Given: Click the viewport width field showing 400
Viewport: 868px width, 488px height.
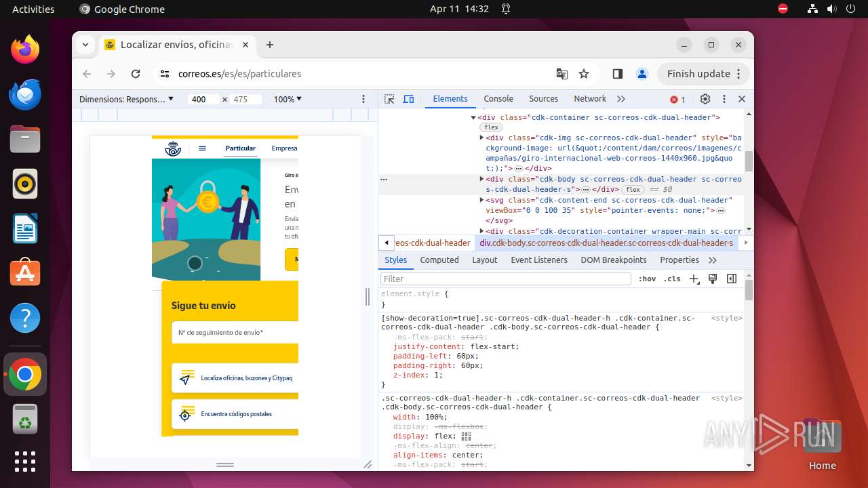Looking at the screenshot, I should tap(203, 99).
